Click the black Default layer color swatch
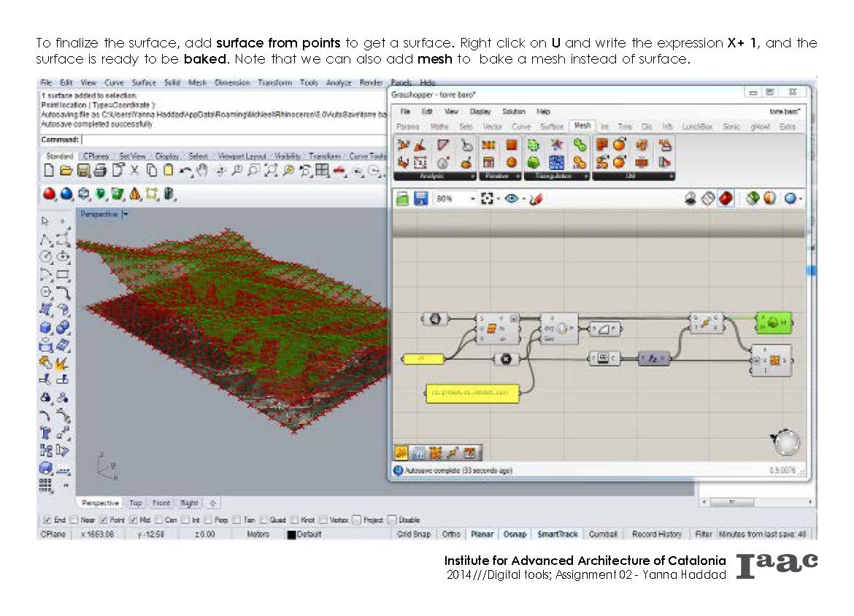This screenshot has height=616, width=854. [x=291, y=535]
